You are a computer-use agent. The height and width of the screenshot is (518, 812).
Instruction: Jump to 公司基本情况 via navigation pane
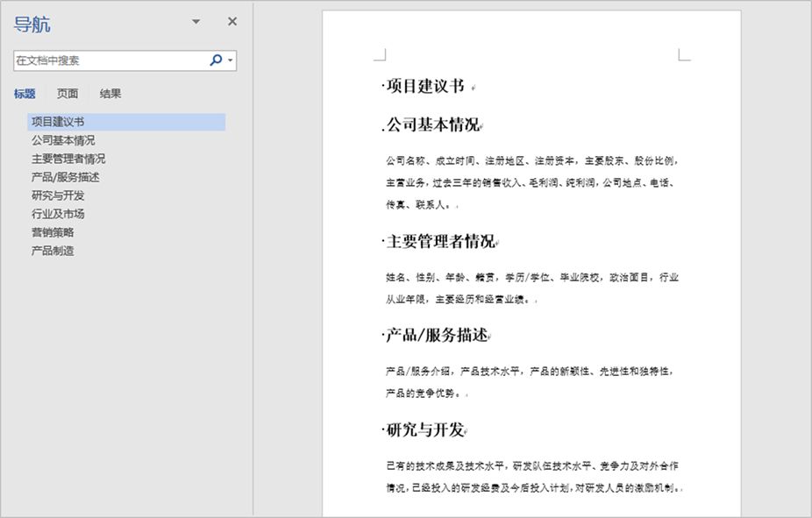tap(57, 139)
